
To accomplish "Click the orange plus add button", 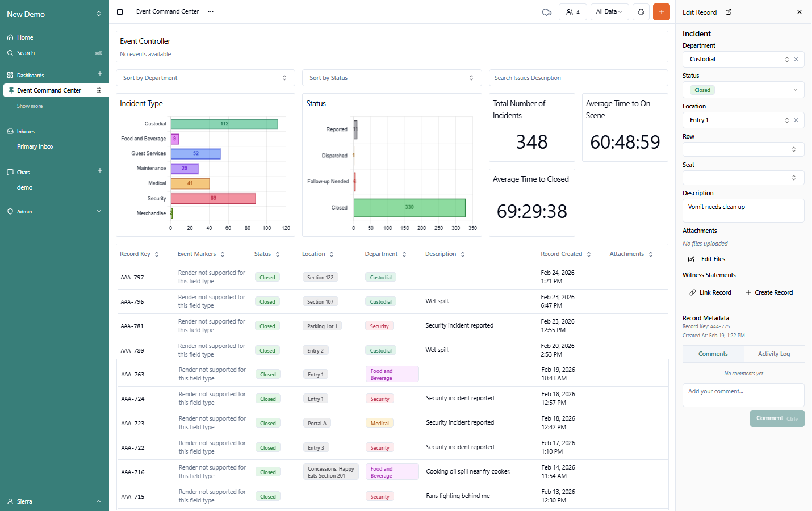I will pyautogui.click(x=662, y=12).
